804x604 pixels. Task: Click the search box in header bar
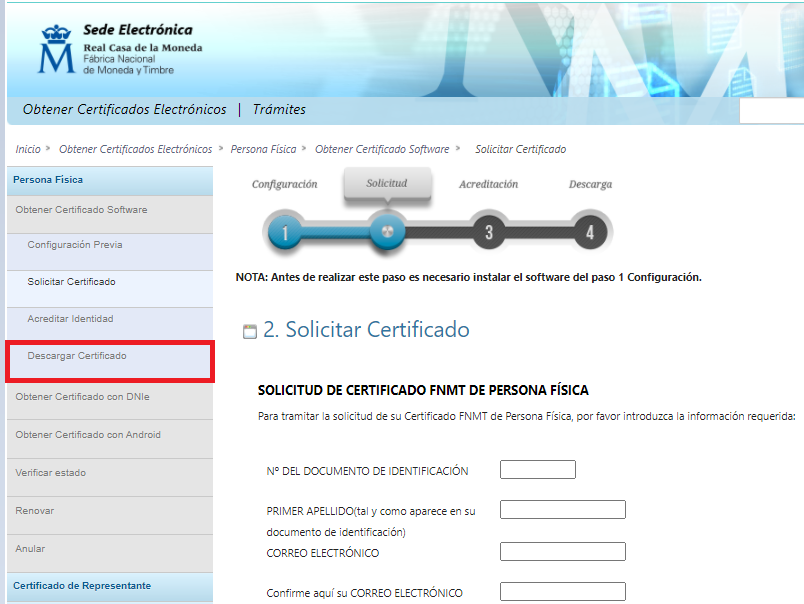pyautogui.click(x=771, y=110)
